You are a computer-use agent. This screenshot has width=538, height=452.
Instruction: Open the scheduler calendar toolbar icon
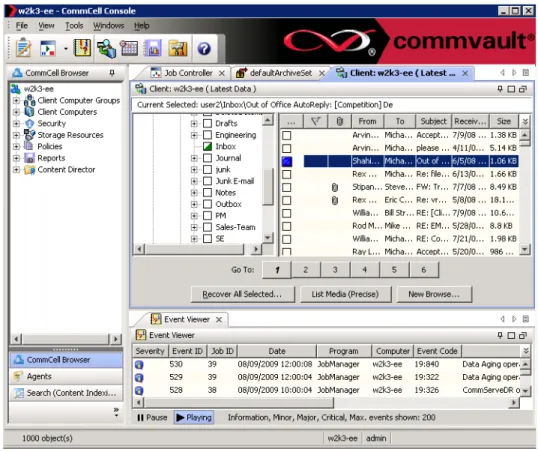tap(128, 48)
